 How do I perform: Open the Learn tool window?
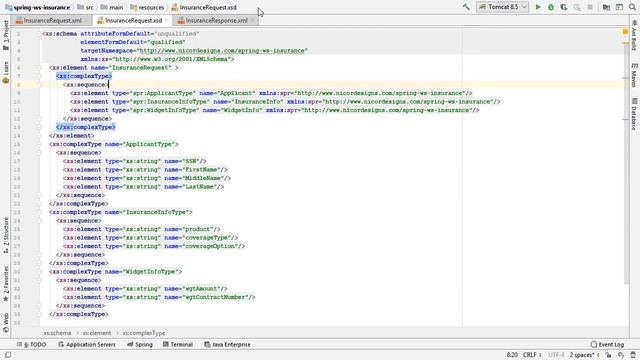(6, 72)
